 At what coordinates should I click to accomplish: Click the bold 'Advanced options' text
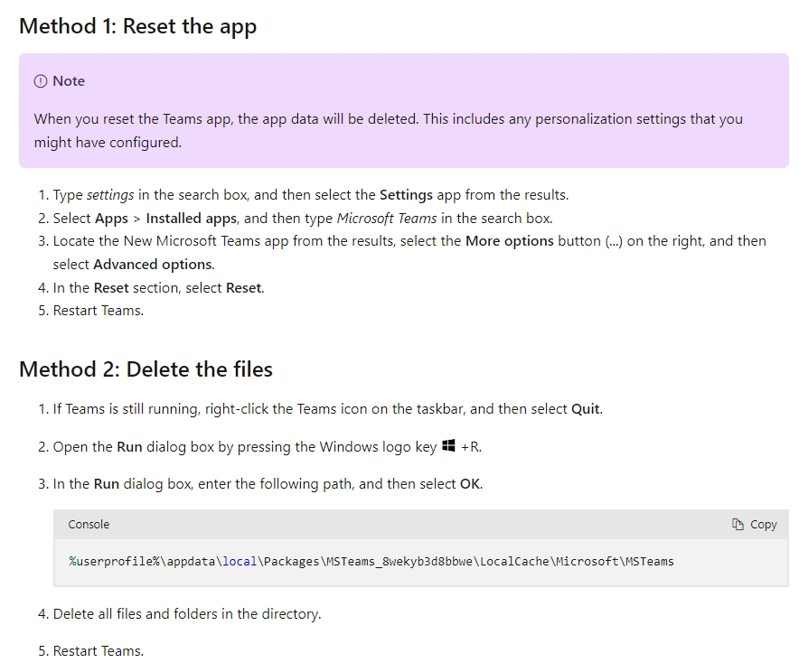[x=153, y=265]
